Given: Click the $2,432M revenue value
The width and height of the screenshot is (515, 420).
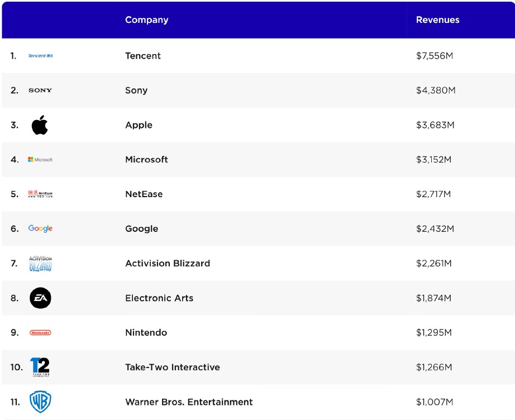Looking at the screenshot, I should (x=435, y=228).
